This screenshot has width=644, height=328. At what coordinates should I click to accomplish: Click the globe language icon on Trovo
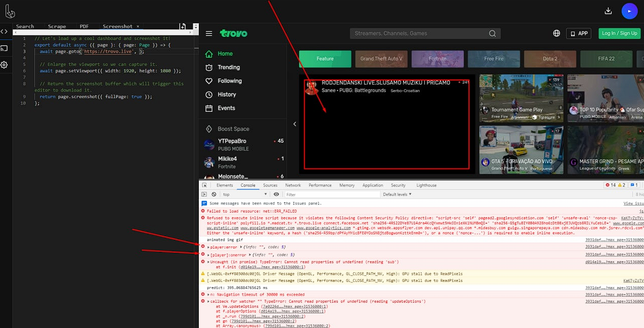click(556, 33)
